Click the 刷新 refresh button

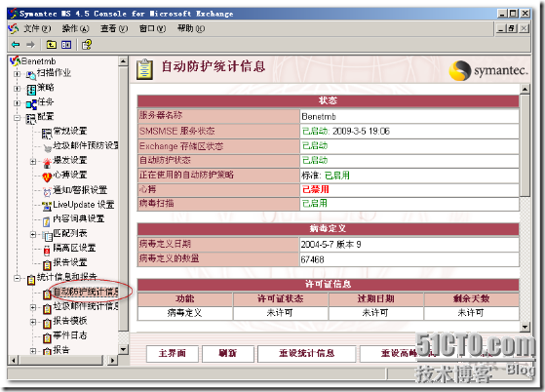coord(228,353)
